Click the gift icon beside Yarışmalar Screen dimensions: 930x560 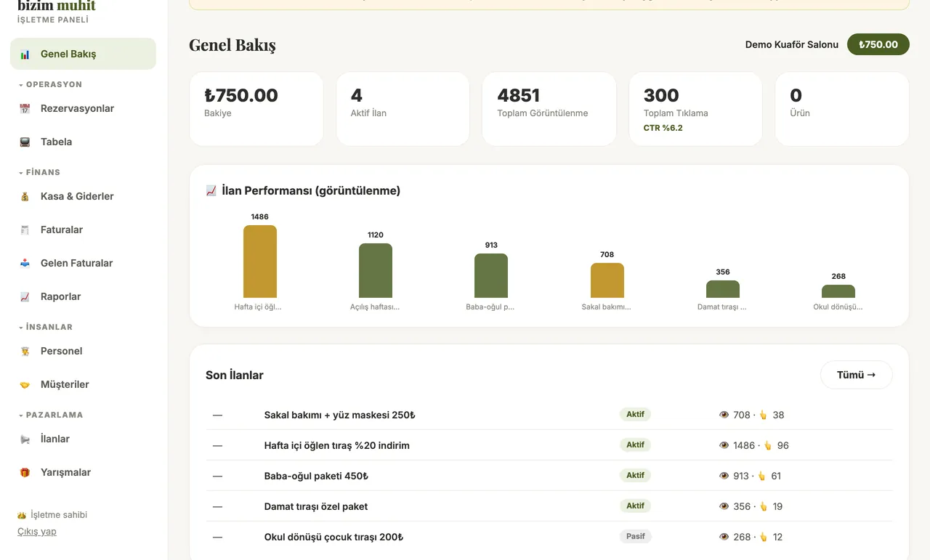25,473
